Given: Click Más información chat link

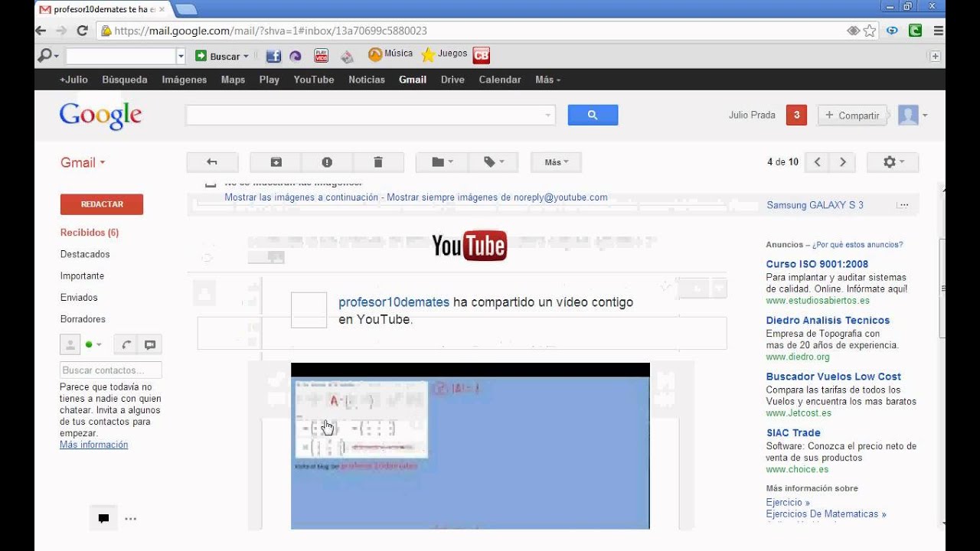Looking at the screenshot, I should tap(94, 445).
